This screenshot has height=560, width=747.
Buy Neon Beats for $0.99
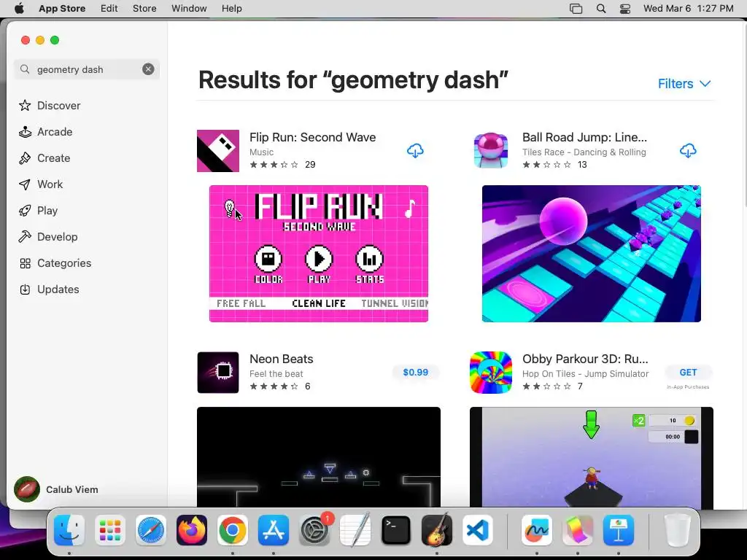point(415,372)
